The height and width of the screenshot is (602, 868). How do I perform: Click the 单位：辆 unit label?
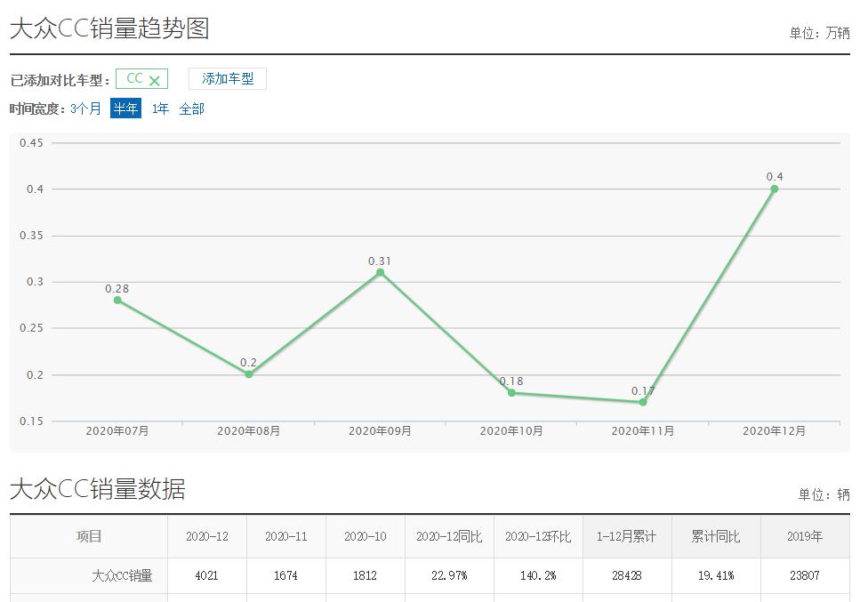tap(824, 494)
